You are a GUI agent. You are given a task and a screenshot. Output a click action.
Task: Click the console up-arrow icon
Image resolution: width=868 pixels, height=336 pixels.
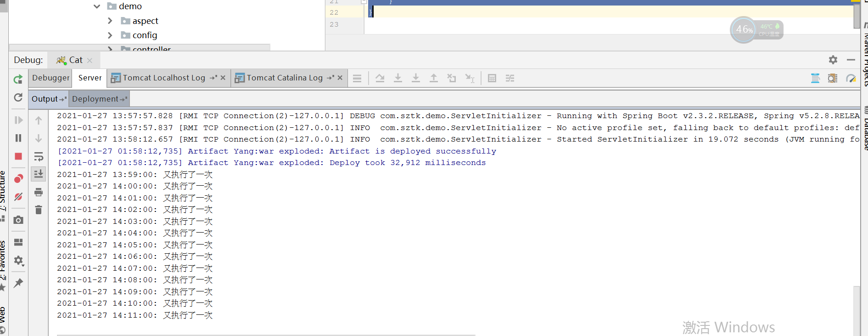pyautogui.click(x=39, y=120)
